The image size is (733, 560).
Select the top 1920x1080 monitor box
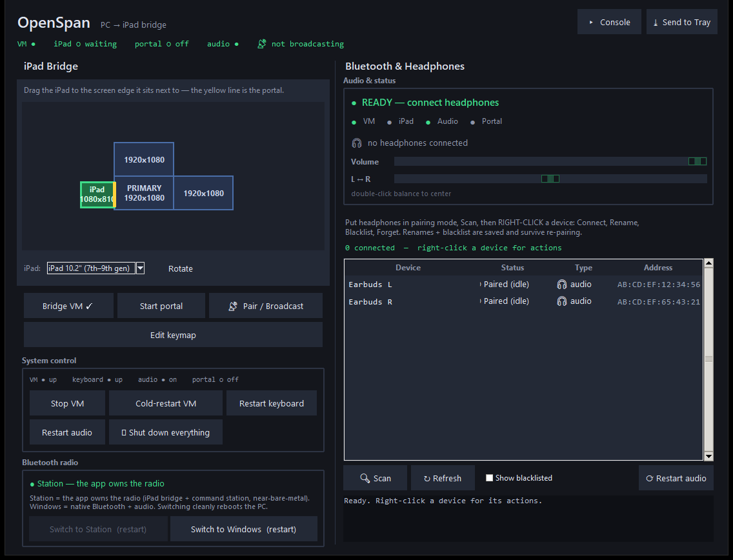tap(144, 159)
